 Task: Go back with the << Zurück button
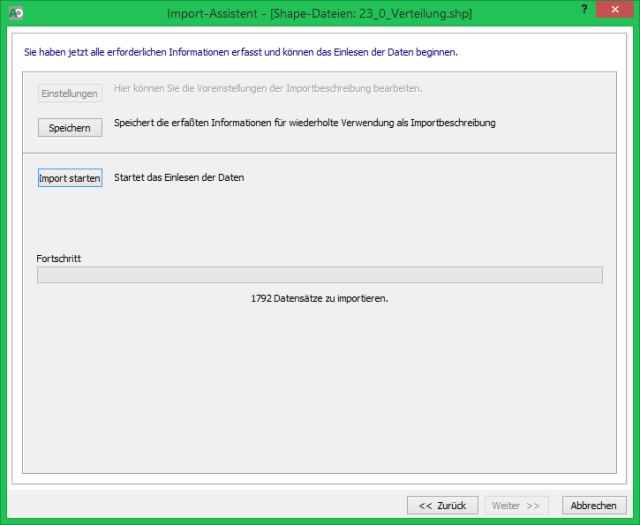click(442, 505)
